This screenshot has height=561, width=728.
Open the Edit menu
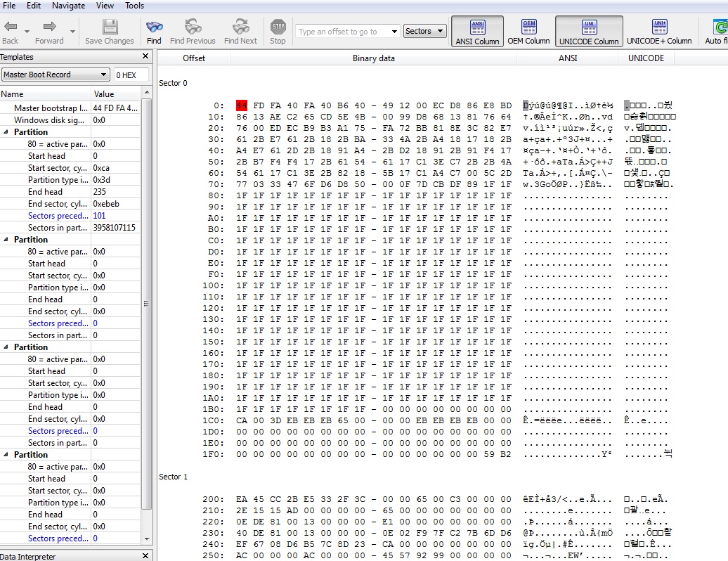coord(34,6)
